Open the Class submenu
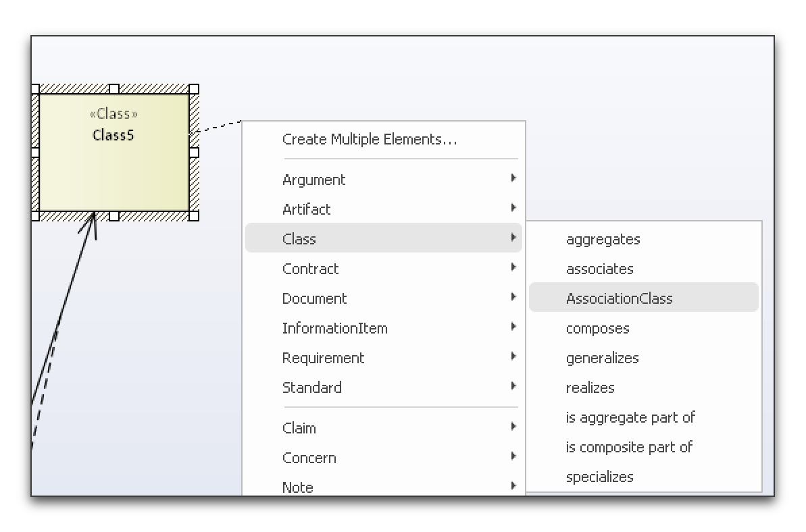Screen dimensions: 806x532 click(299, 238)
